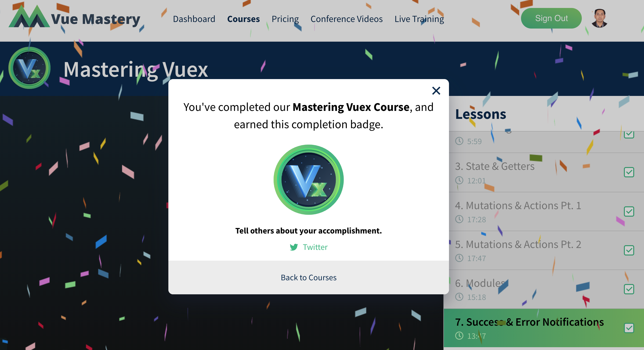644x350 pixels.
Task: Toggle the checkbox for State & Getters lesson
Action: (629, 172)
